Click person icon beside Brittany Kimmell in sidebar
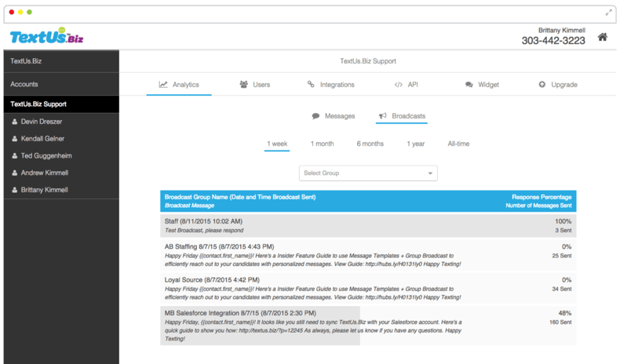Viewport: 620px width, 364px height. 15,190
